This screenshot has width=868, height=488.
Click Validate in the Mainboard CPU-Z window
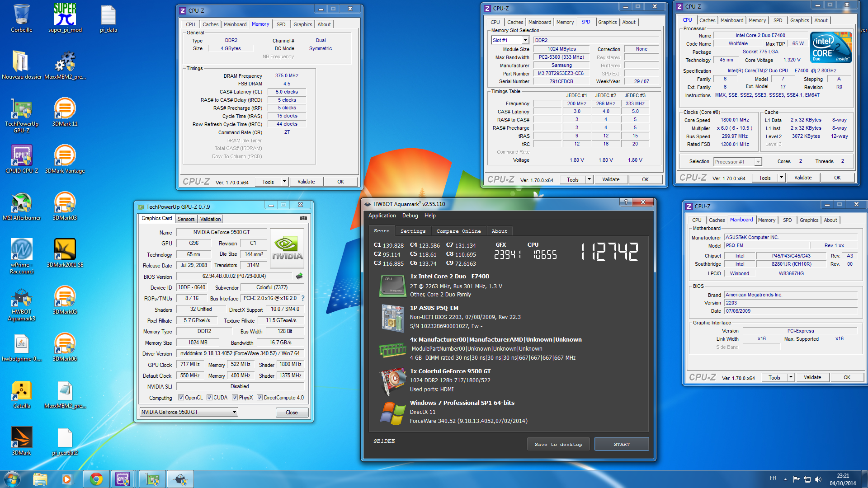(x=812, y=377)
